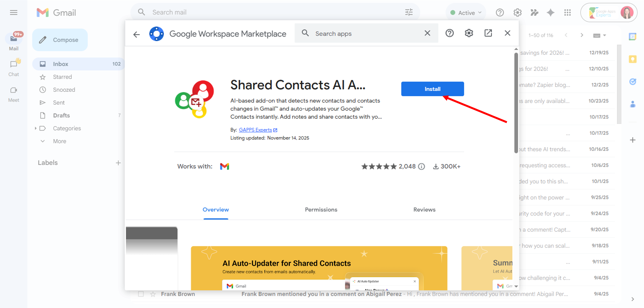Click the blue Install button
The image size is (644, 308).
coord(432,89)
